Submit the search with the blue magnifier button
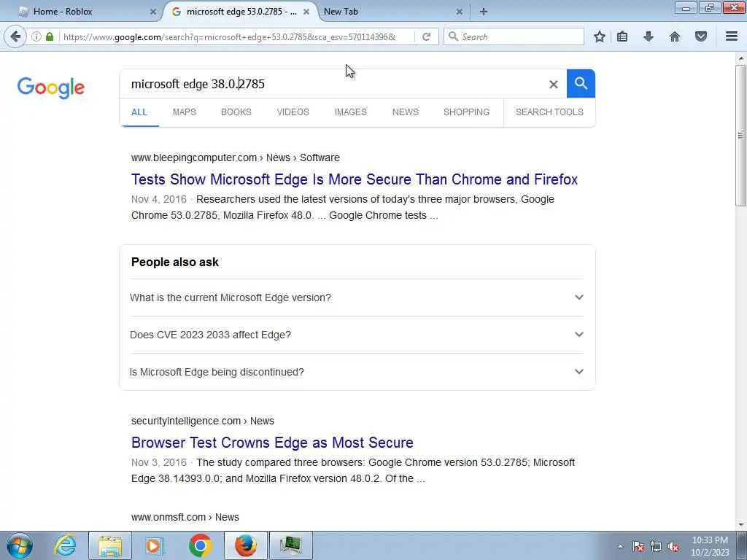 coord(581,84)
